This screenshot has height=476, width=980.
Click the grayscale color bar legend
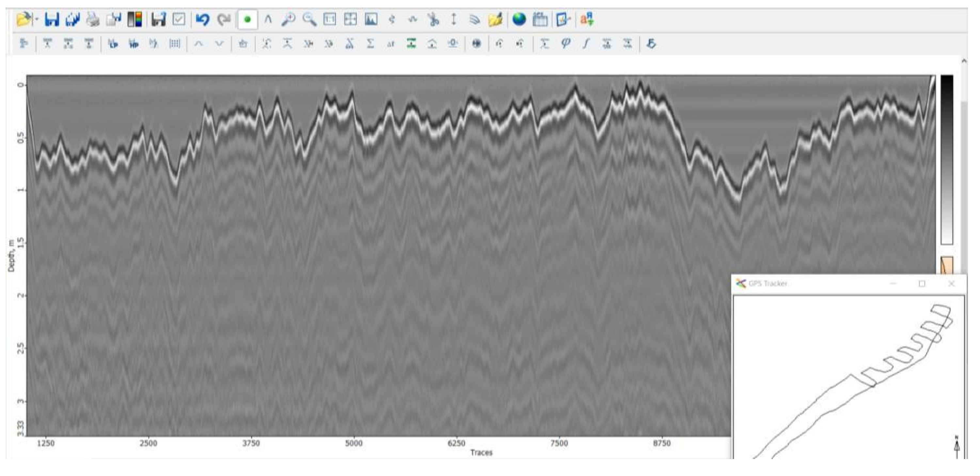click(947, 160)
